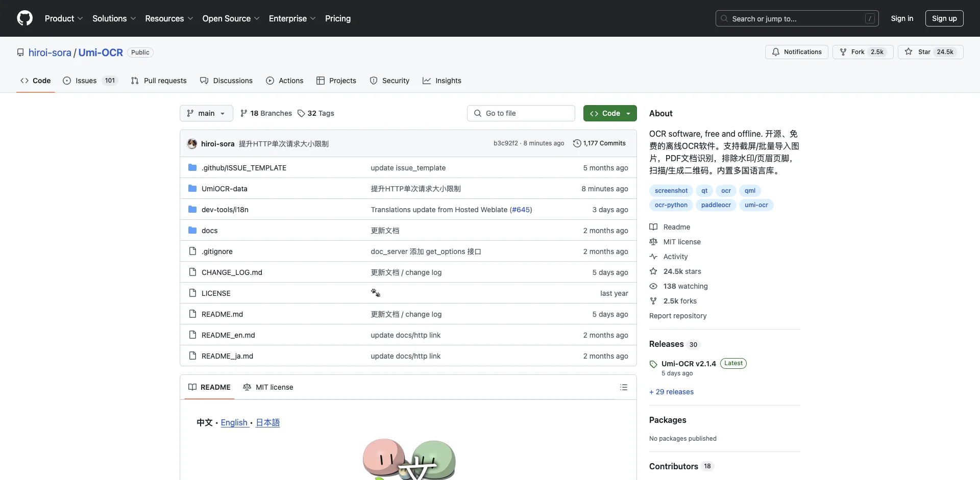Open the + 29 releases link
980x480 pixels.
pyautogui.click(x=671, y=392)
